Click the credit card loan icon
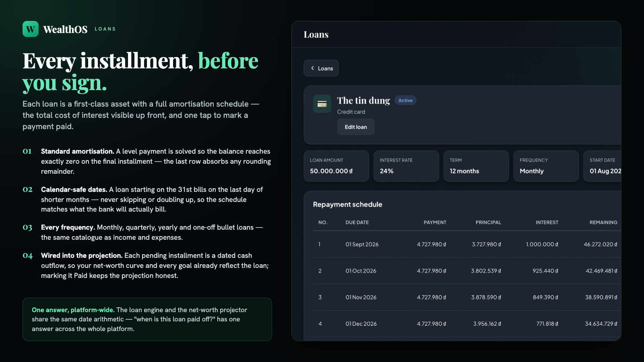The width and height of the screenshot is (644, 362). (x=322, y=104)
